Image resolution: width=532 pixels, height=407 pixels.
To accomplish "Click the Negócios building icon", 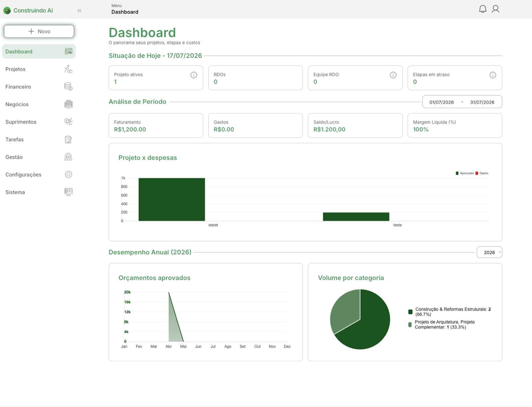I will pos(68,104).
